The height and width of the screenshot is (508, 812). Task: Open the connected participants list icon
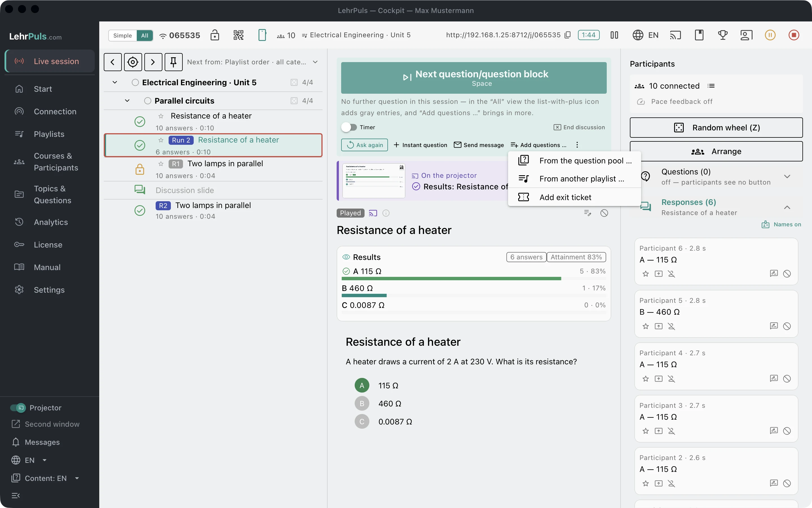(711, 86)
